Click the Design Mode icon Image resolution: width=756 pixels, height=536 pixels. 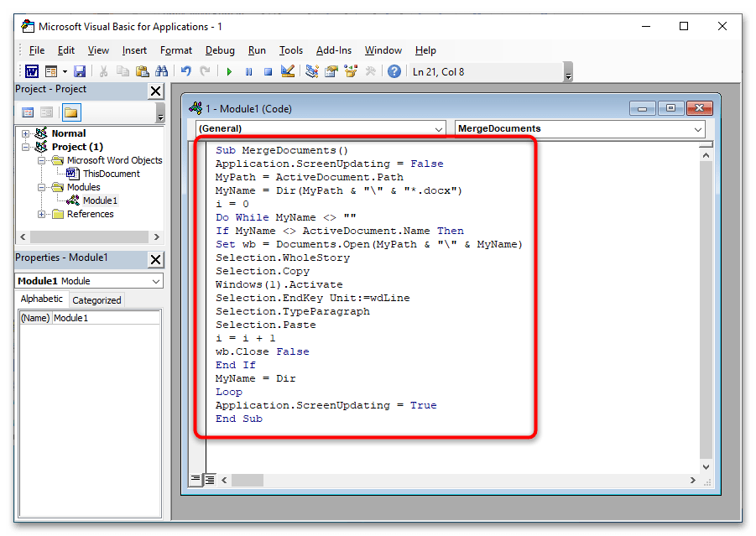pyautogui.click(x=288, y=72)
